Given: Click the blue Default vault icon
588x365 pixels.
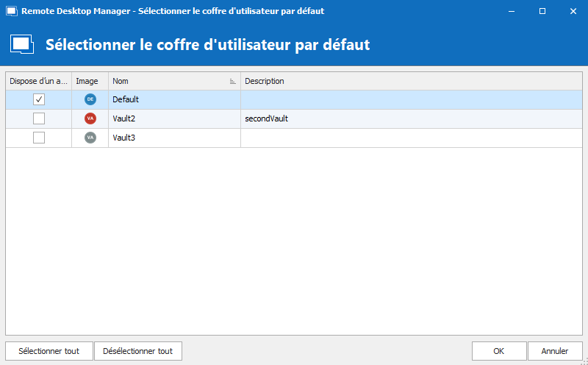Looking at the screenshot, I should tap(90, 99).
